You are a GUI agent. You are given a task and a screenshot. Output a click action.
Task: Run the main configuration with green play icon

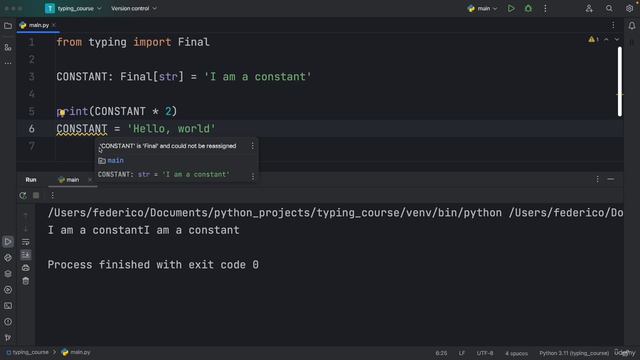click(x=511, y=8)
